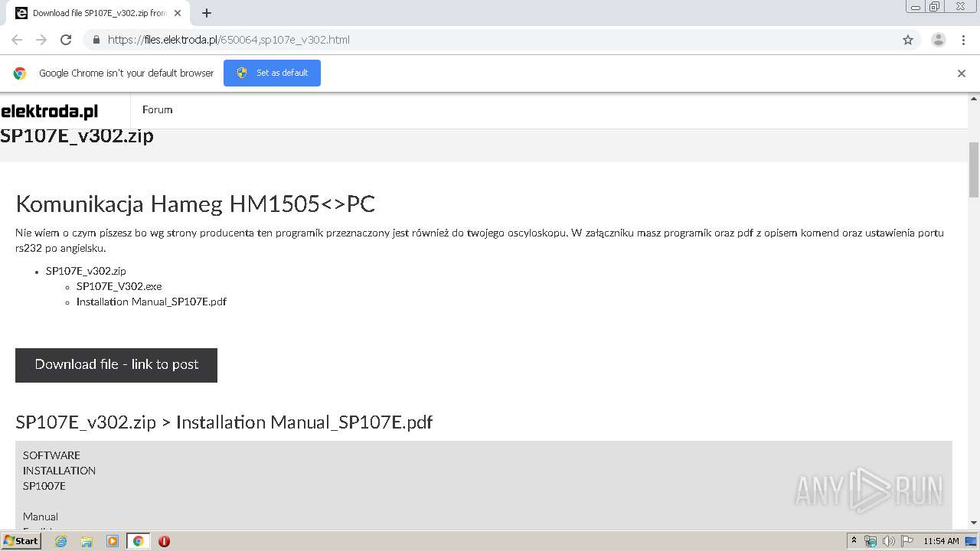Image resolution: width=980 pixels, height=551 pixels.
Task: Click the address bar URL
Action: pyautogui.click(x=228, y=40)
